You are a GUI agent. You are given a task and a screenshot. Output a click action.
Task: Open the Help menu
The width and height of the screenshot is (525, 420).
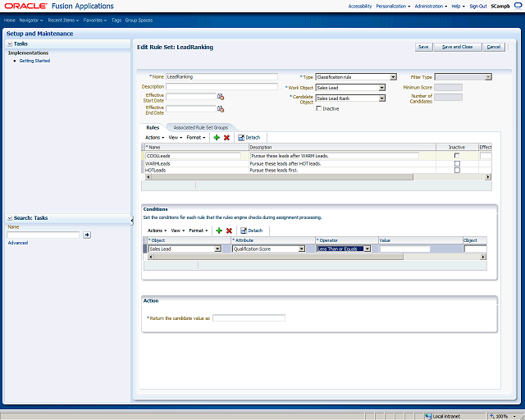458,6
